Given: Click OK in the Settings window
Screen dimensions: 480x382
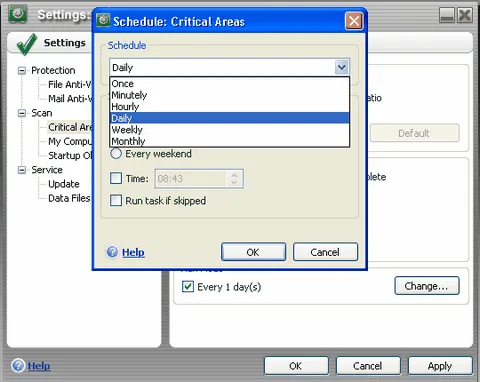Looking at the screenshot, I should click(296, 366).
